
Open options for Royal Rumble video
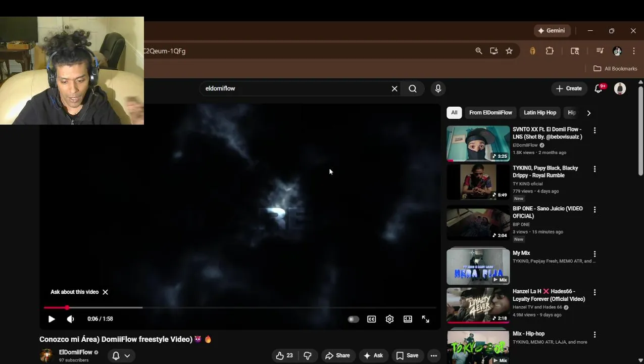click(x=595, y=169)
